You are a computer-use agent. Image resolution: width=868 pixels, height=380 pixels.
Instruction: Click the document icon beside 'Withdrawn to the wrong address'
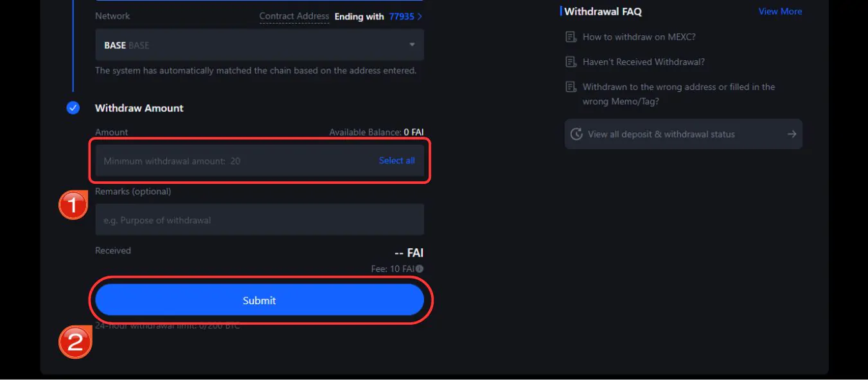[571, 87]
